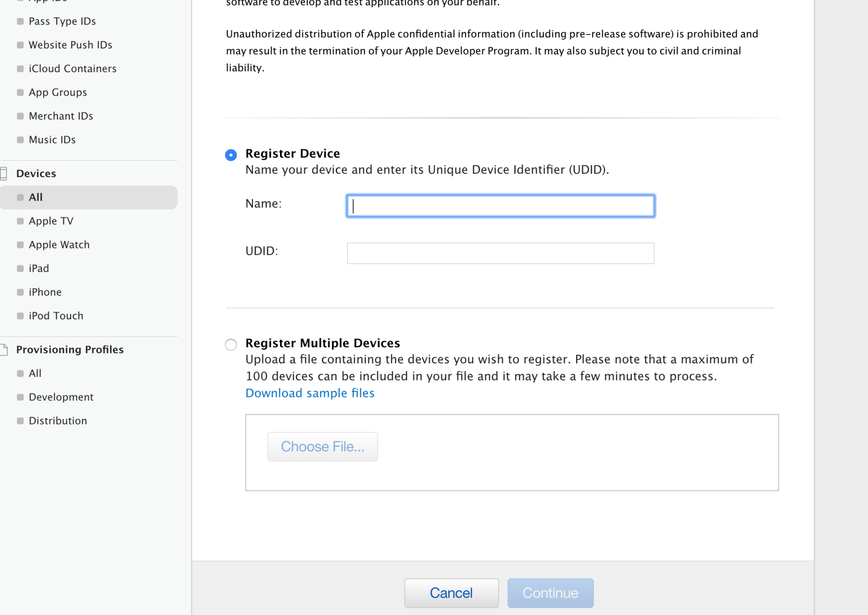Open Download sample files link
868x615 pixels.
(x=310, y=393)
